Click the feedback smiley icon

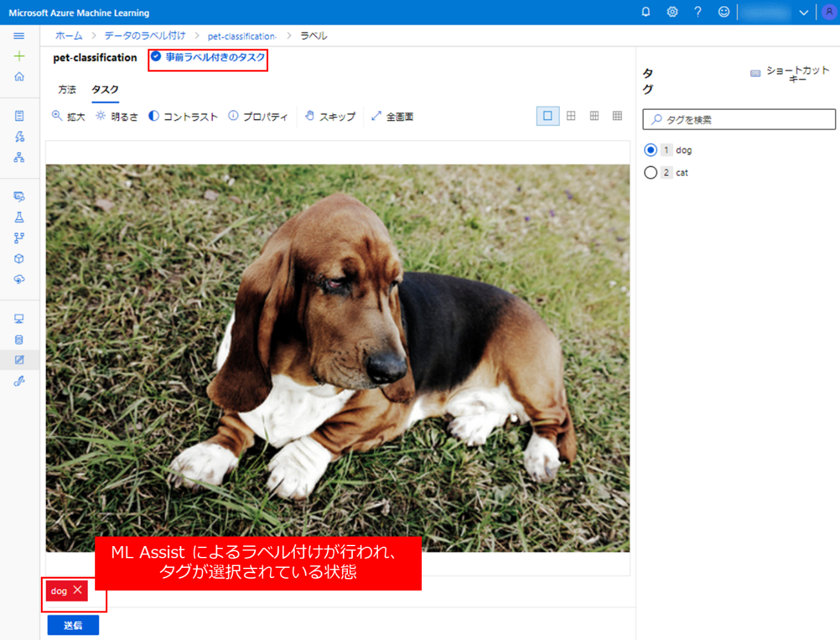point(724,12)
